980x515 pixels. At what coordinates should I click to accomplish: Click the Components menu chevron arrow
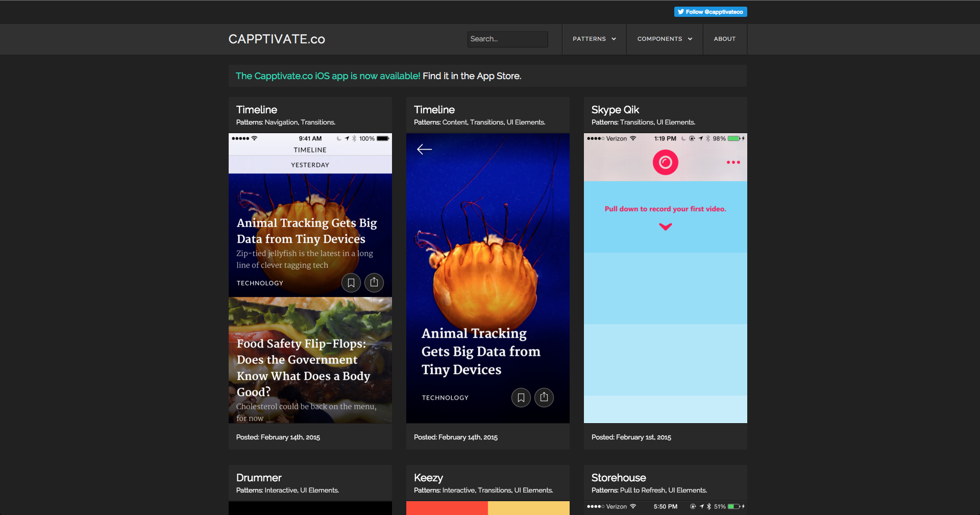690,39
